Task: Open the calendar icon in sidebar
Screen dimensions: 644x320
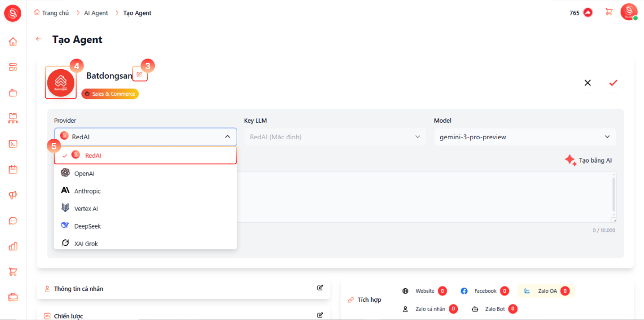Action: pyautogui.click(x=13, y=170)
